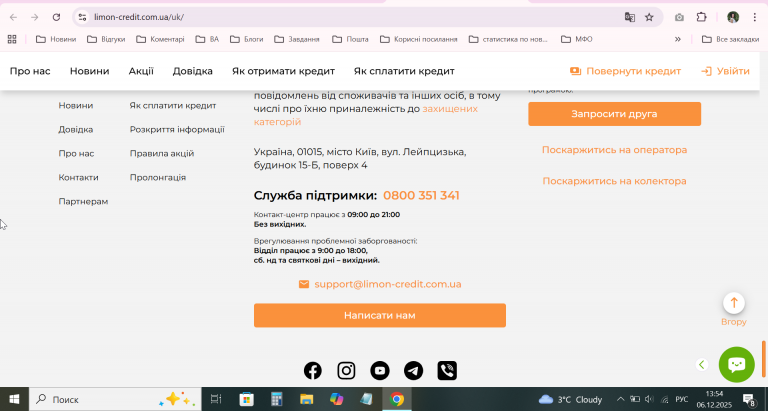Click the Вгору scroll-to-top arrow

tap(734, 303)
